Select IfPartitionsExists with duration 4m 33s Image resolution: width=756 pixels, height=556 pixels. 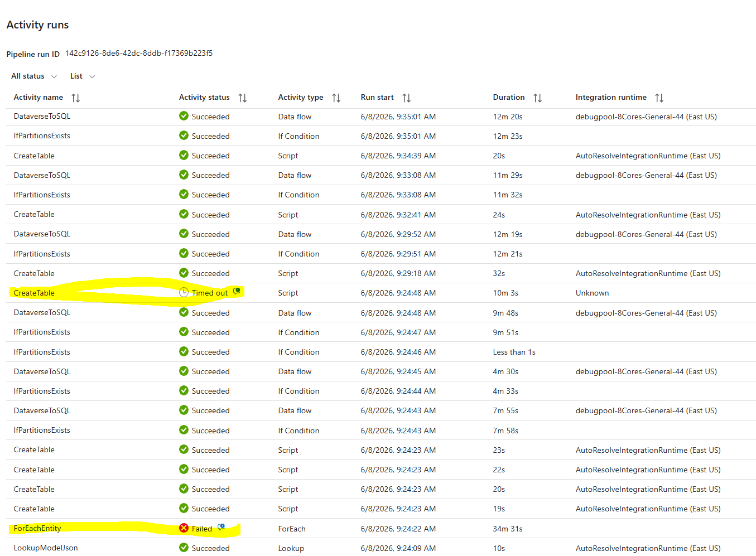click(42, 391)
